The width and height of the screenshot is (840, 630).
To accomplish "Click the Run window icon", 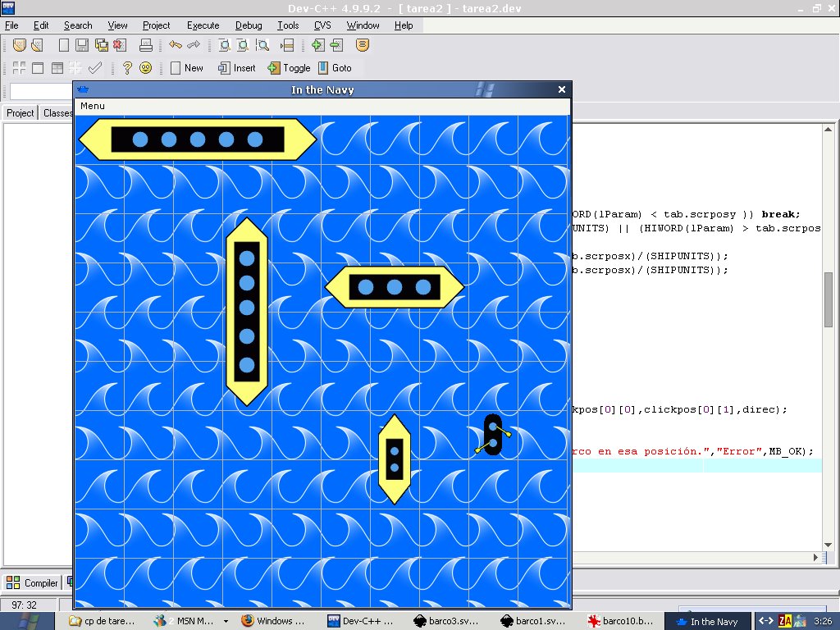I will click(x=38, y=67).
